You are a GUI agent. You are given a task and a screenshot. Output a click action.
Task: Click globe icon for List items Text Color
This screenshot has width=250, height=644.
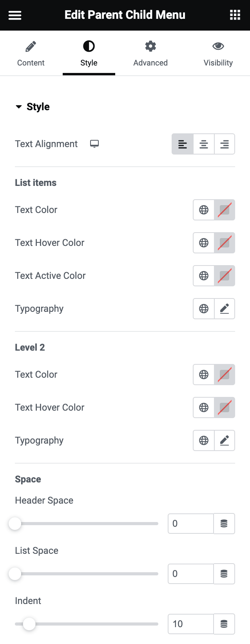coord(204,210)
